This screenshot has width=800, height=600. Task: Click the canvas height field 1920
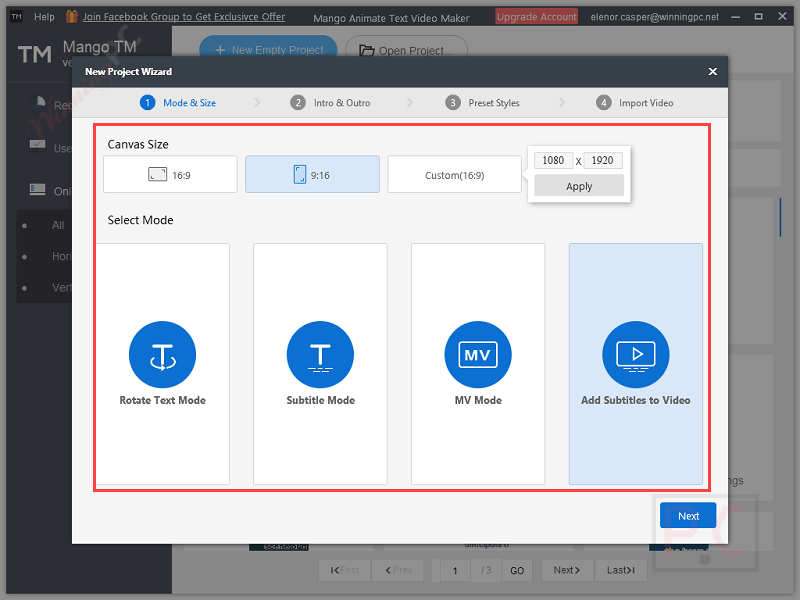(603, 160)
